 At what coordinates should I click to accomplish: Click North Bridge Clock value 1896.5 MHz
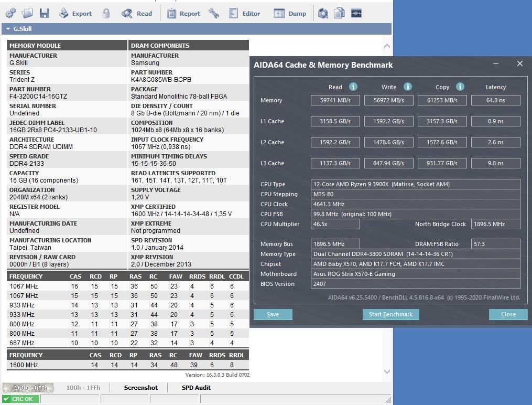tap(496, 224)
